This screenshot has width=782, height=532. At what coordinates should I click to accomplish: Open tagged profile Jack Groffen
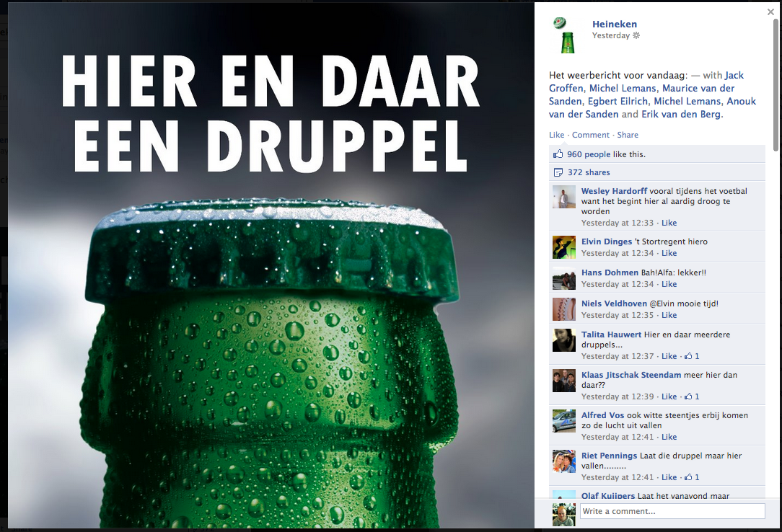(x=646, y=81)
